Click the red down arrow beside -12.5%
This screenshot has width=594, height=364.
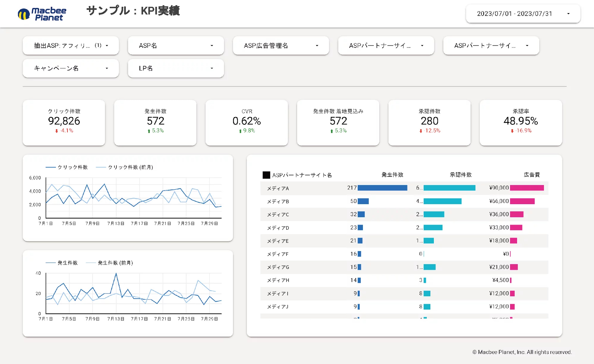point(421,131)
